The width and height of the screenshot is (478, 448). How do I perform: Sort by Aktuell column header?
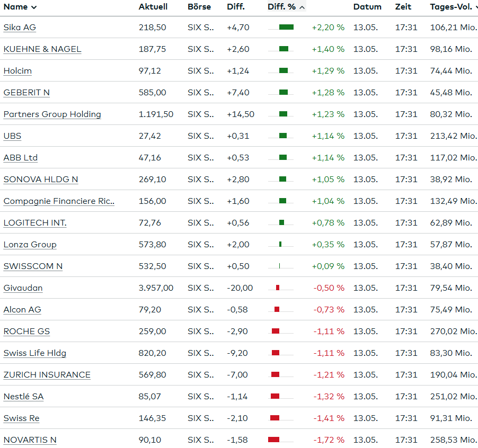click(x=153, y=7)
